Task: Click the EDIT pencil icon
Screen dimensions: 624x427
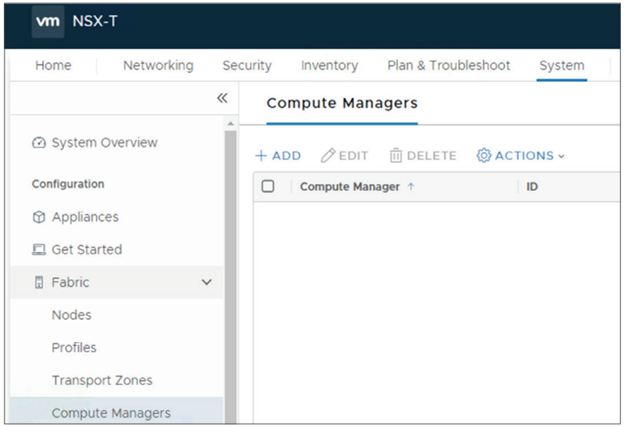Action: (328, 156)
